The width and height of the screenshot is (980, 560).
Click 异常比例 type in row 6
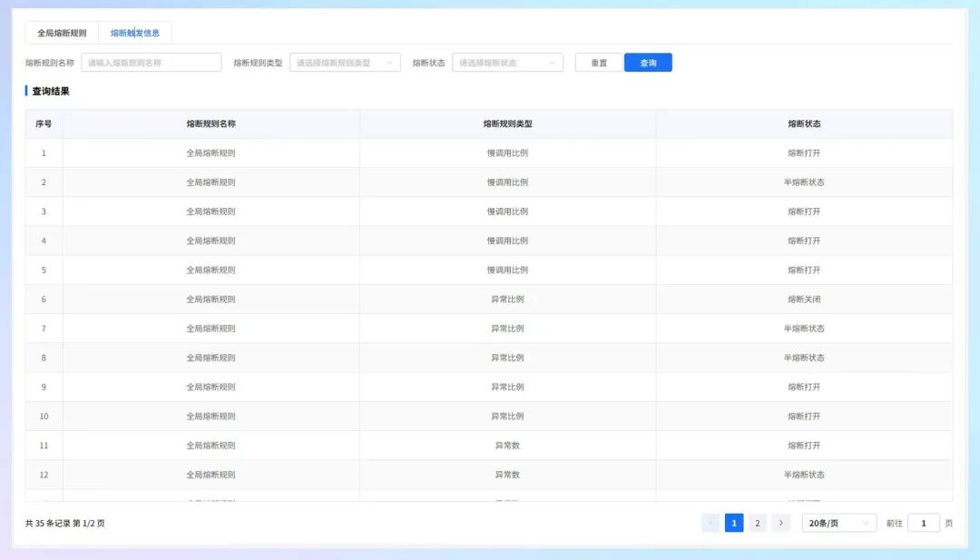[x=507, y=300]
